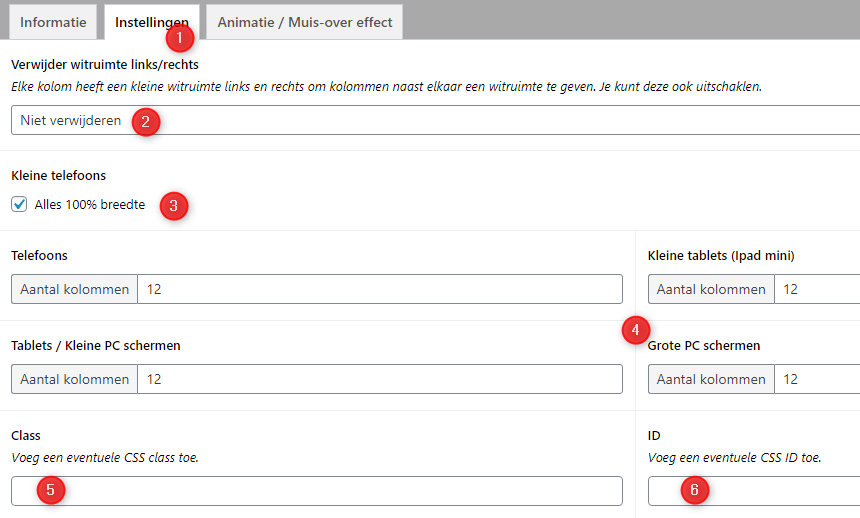The height and width of the screenshot is (518, 860).
Task: Click 'Aantal kolommen' label under Telefoons
Action: tap(75, 290)
